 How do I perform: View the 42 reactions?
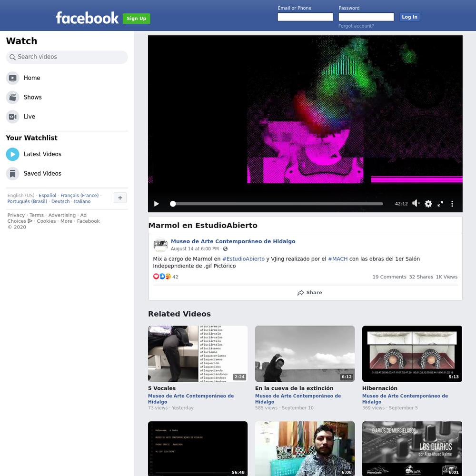click(x=166, y=277)
